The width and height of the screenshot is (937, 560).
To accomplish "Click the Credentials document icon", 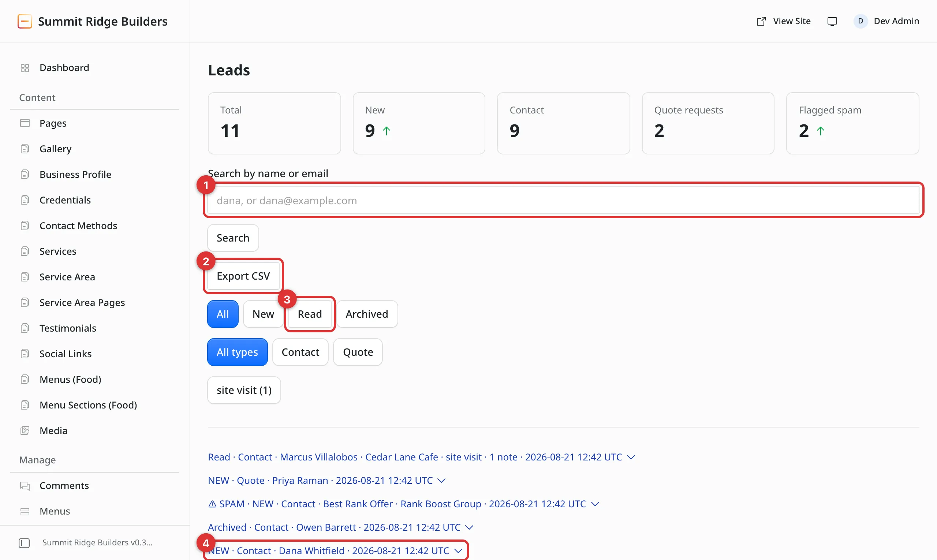I will (x=25, y=200).
